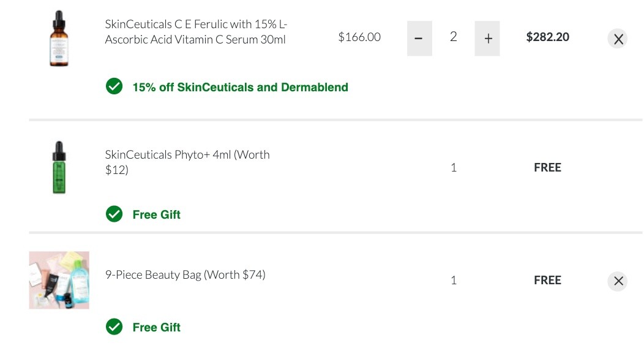
Task: Click the green checkmark beside 15% off promotion
Action: click(x=114, y=87)
